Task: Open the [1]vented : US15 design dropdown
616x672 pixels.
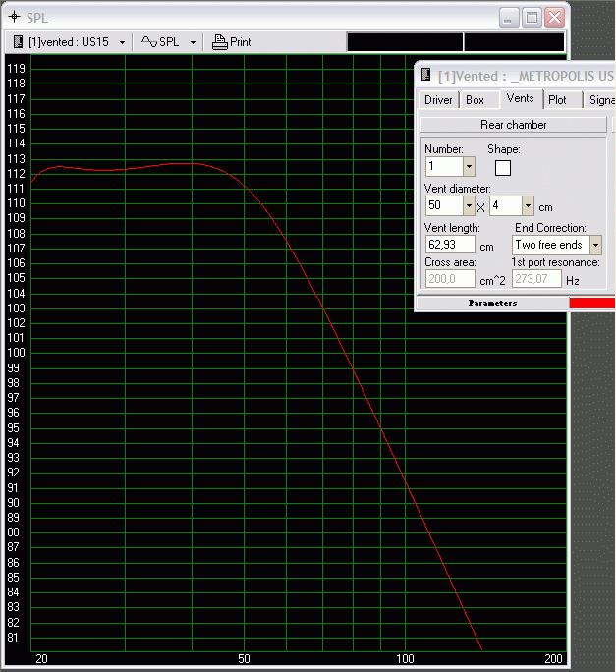Action: coord(122,42)
